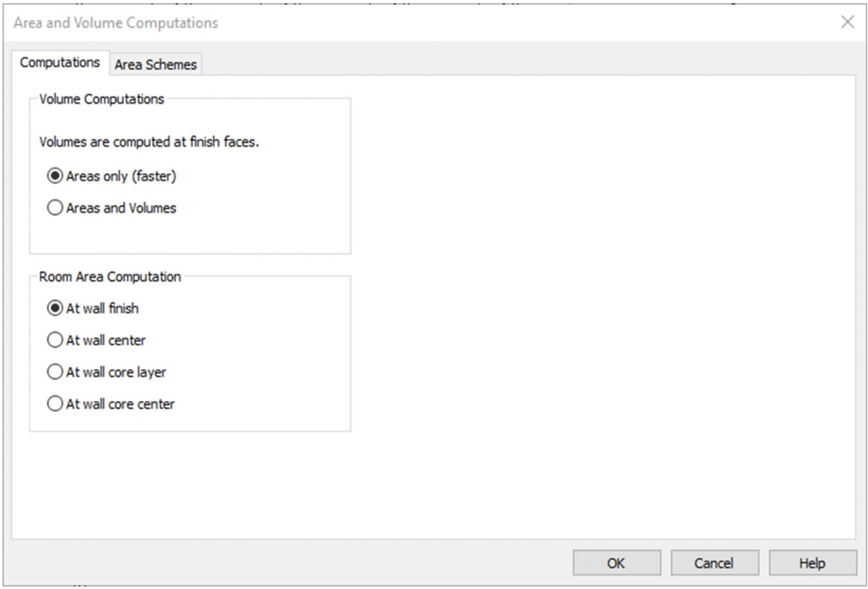
Task: Select At wall center radio button
Action: pyautogui.click(x=56, y=340)
